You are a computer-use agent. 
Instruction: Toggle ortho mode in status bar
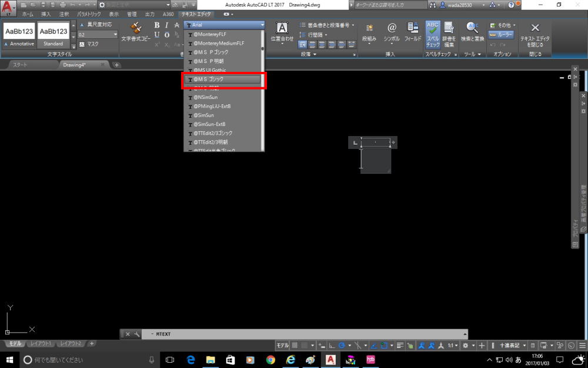pyautogui.click(x=332, y=346)
